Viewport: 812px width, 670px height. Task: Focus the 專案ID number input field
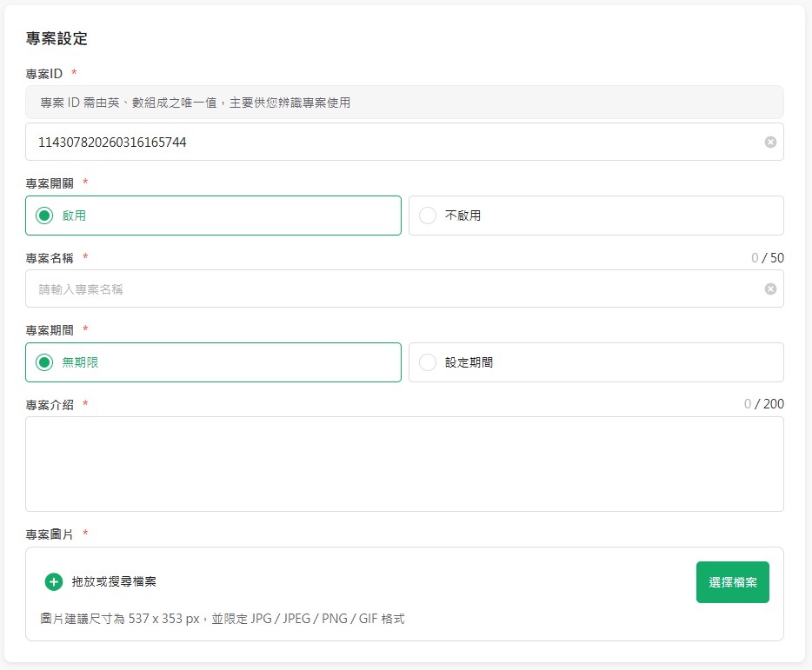tap(391, 142)
